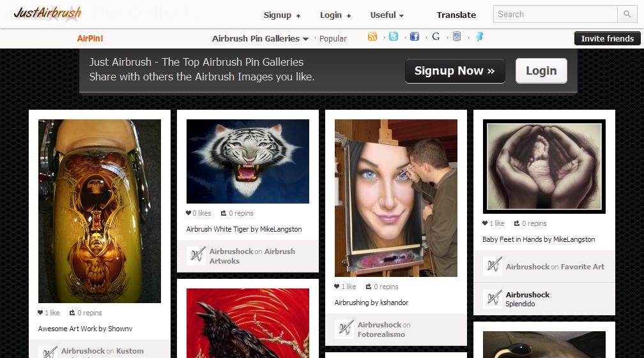
Task: Click the Facebook icon in header
Action: click(415, 36)
